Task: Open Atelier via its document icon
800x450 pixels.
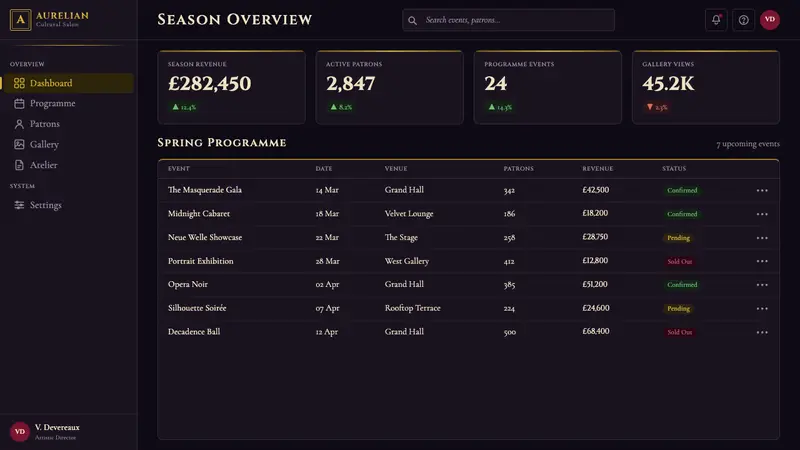Action: click(x=19, y=165)
